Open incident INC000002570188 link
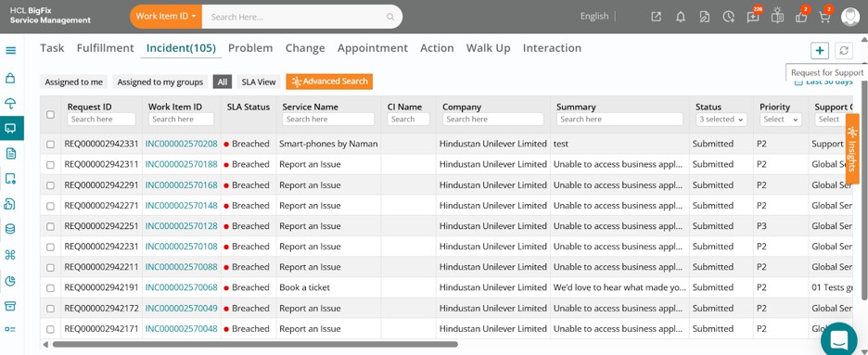 point(182,164)
